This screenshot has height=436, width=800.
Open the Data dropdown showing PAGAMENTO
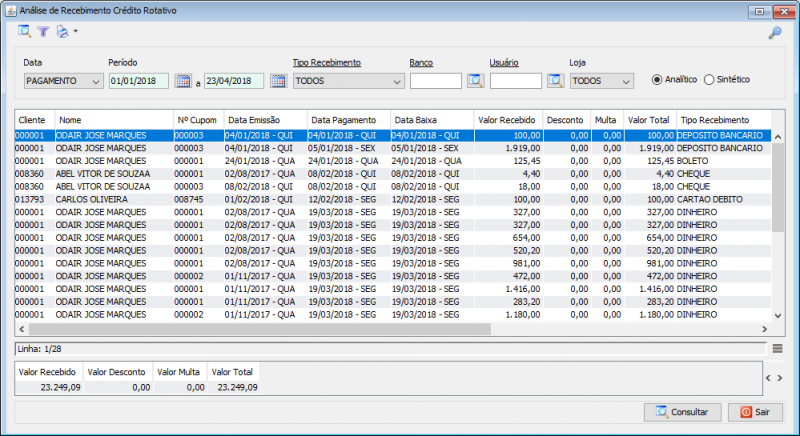64,81
